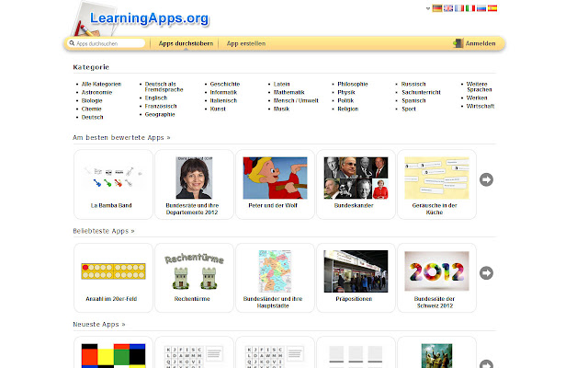Image resolution: width=588 pixels, height=368 pixels.
Task: Select category 'Alle Kategorien'
Action: (x=101, y=84)
